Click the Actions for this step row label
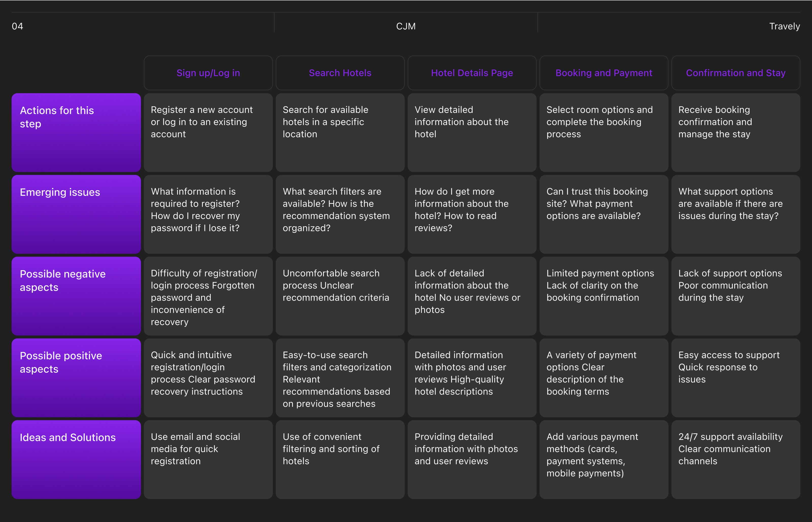812x522 pixels. pyautogui.click(x=76, y=132)
